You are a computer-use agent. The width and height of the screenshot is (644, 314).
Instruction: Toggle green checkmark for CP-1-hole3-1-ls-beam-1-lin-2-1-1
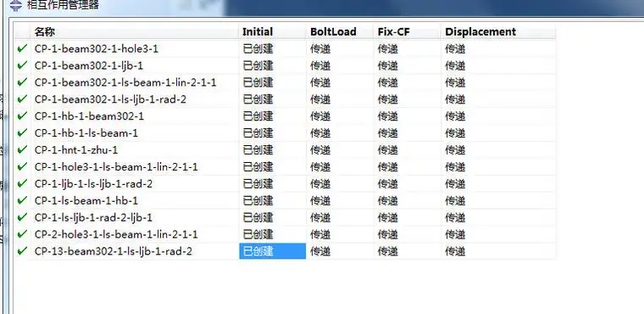coord(22,166)
